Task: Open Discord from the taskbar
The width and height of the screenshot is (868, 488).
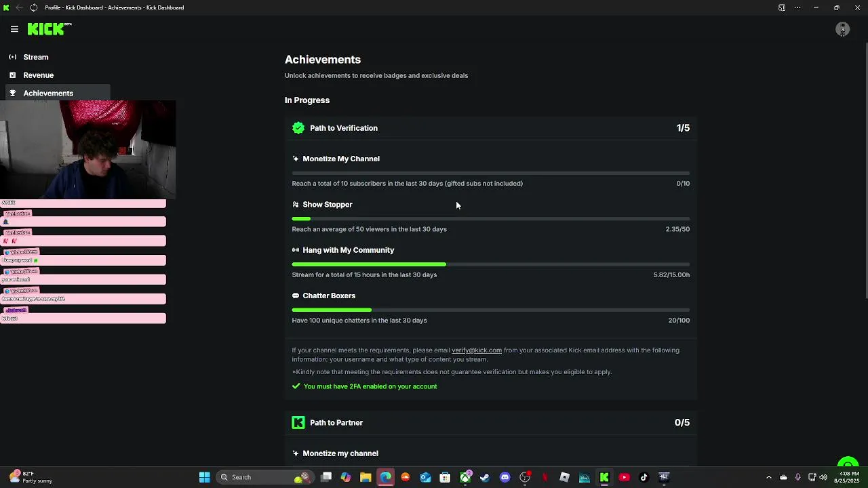Action: click(505, 477)
